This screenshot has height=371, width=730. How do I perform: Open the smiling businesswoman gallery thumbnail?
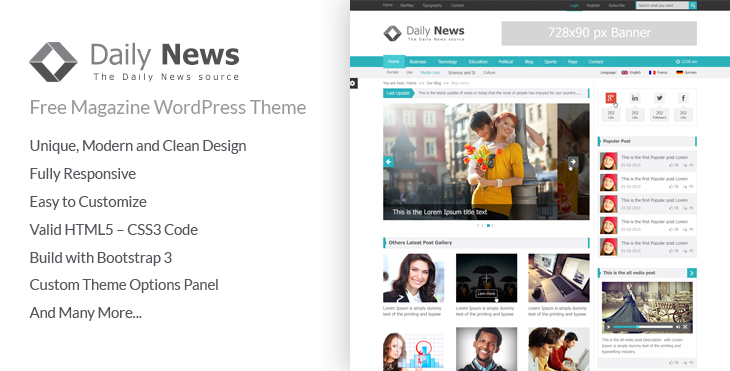(x=413, y=278)
